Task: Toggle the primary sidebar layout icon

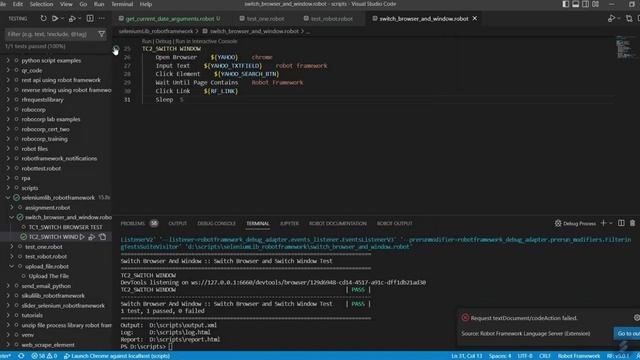Action: 565,4
